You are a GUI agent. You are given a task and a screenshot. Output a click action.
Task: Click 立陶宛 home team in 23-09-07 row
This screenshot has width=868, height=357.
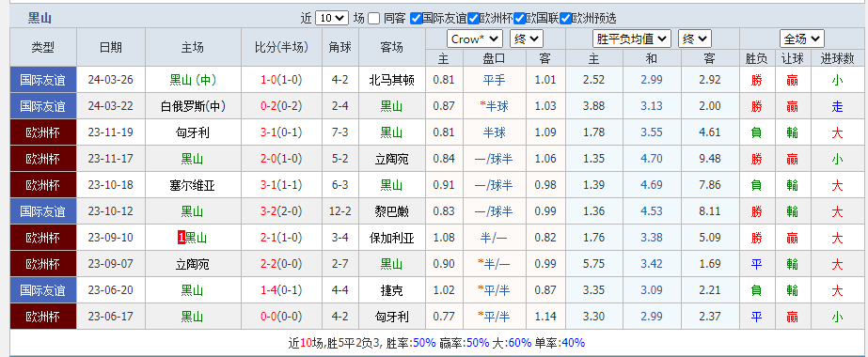tap(192, 265)
